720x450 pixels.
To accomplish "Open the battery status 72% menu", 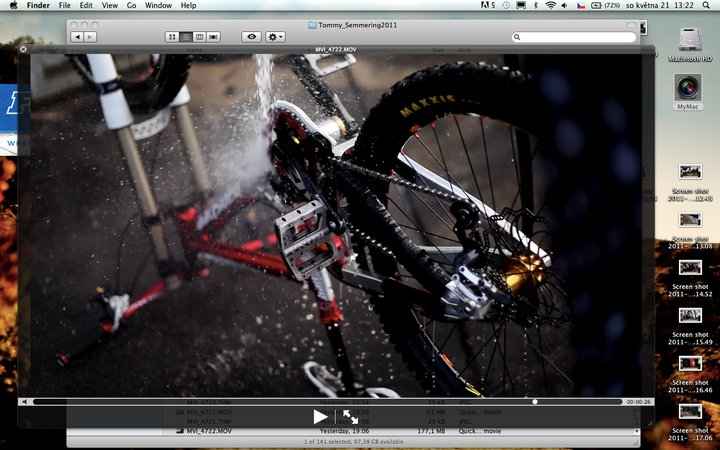I will (605, 6).
